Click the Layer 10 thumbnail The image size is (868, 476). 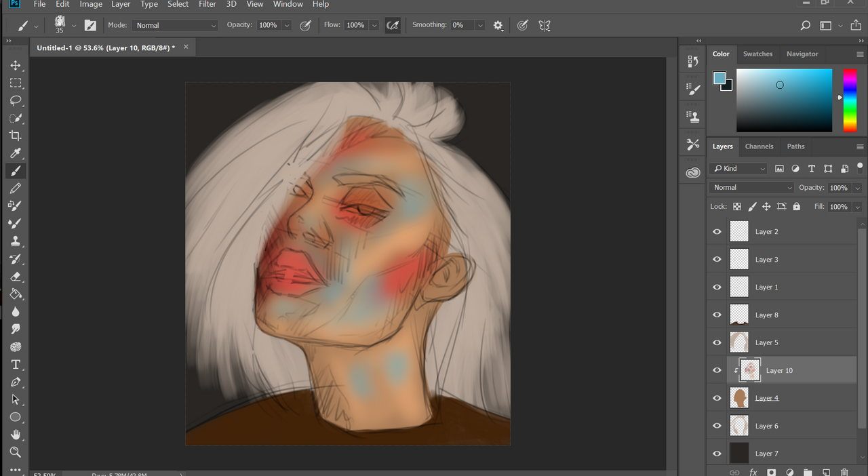point(750,370)
